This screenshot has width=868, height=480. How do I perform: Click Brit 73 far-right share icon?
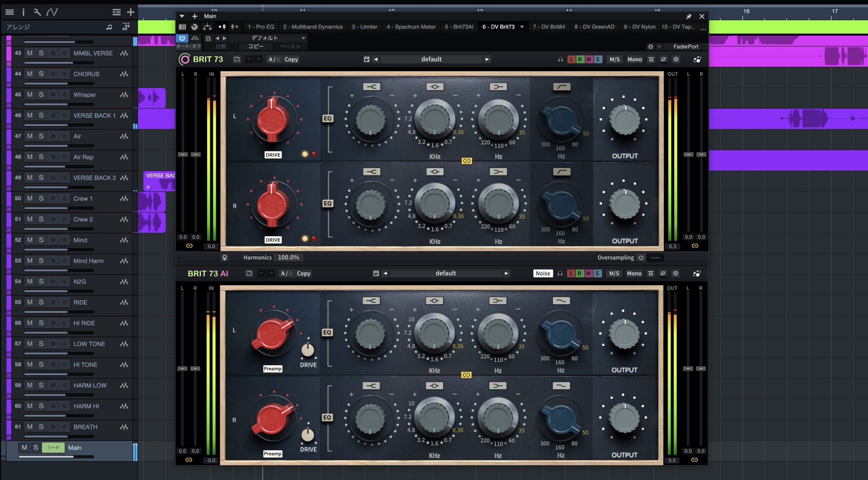(697, 59)
